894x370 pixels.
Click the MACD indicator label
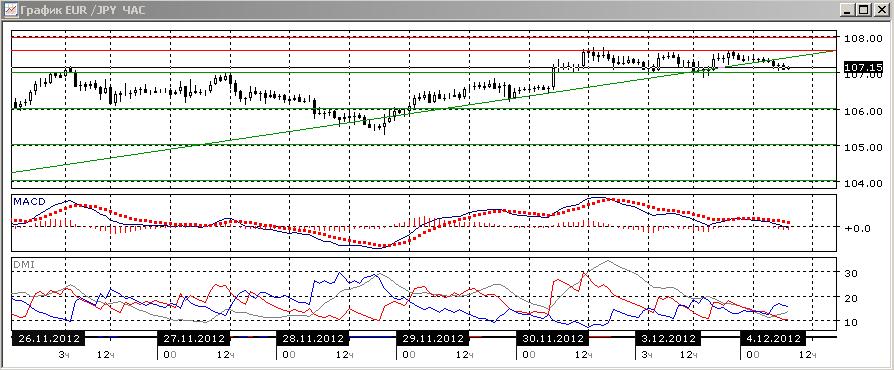tap(30, 201)
